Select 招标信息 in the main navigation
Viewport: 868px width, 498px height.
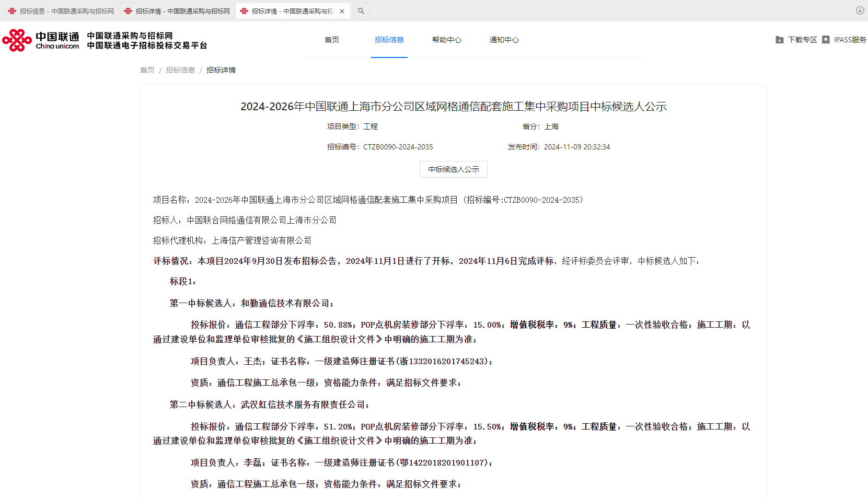tap(389, 40)
